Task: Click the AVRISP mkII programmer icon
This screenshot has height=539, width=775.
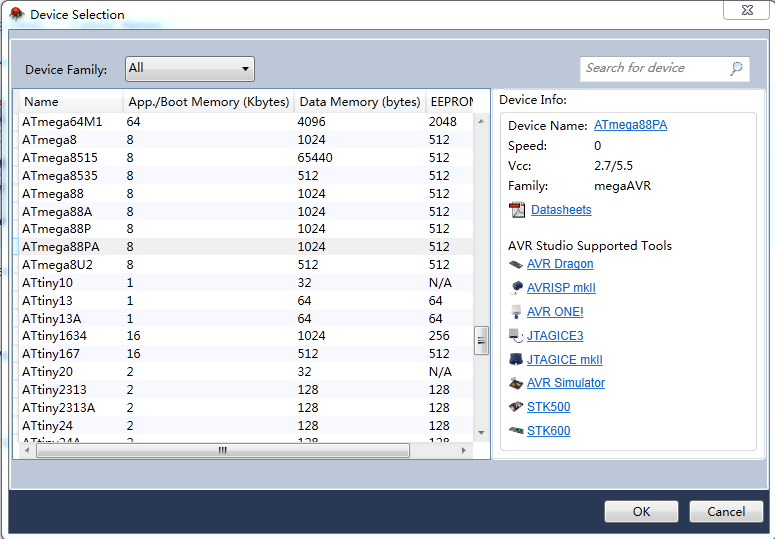Action: (x=516, y=288)
